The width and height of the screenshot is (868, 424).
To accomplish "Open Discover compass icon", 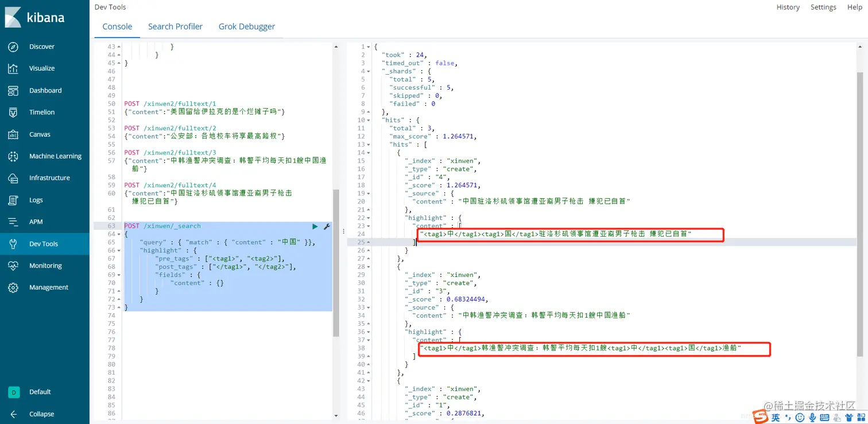I will [13, 47].
